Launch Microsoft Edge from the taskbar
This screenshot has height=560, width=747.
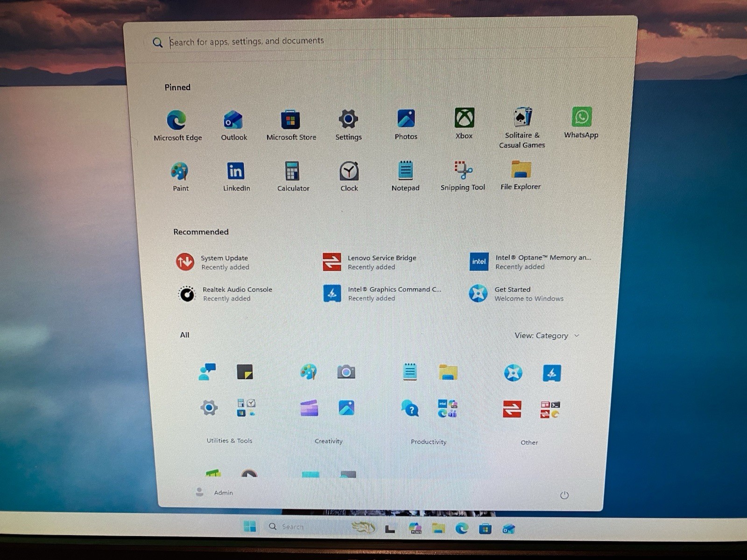click(x=462, y=528)
